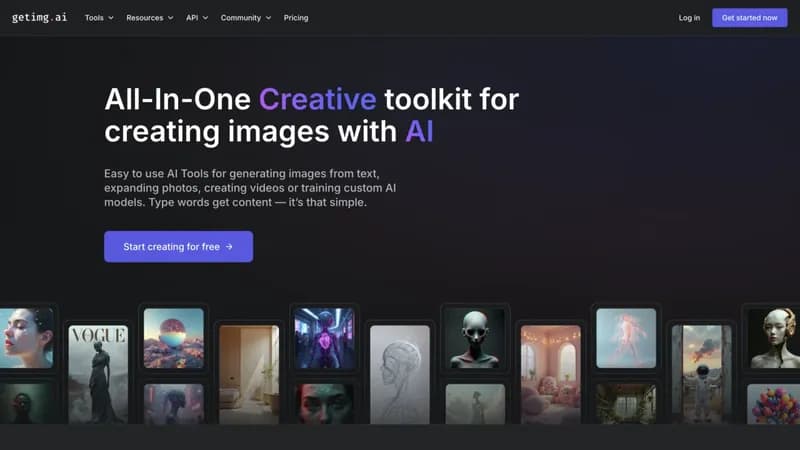Viewport: 800px width, 450px height.
Task: Open the astronaut with smoke cloud thumbnail
Action: [x=702, y=374]
